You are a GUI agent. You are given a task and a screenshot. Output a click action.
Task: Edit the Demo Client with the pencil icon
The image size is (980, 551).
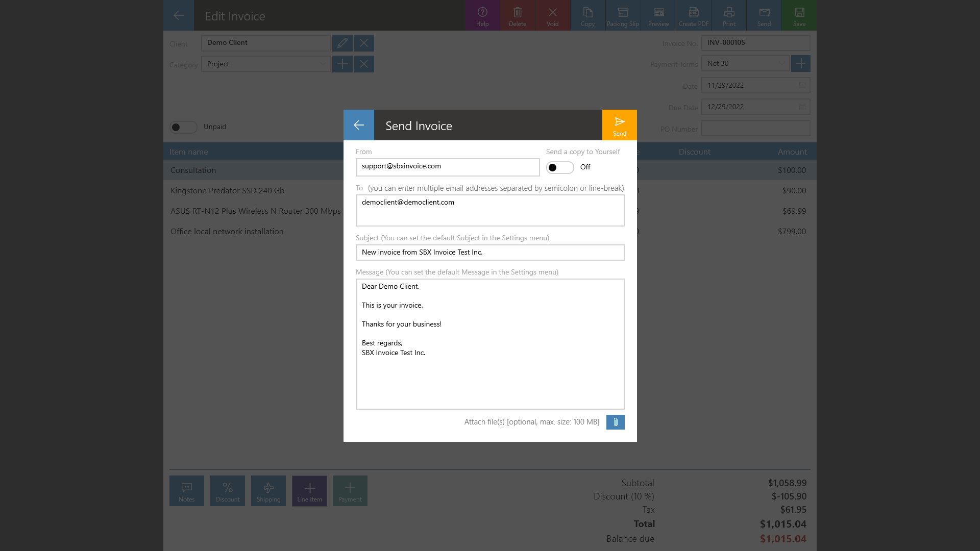[342, 43]
